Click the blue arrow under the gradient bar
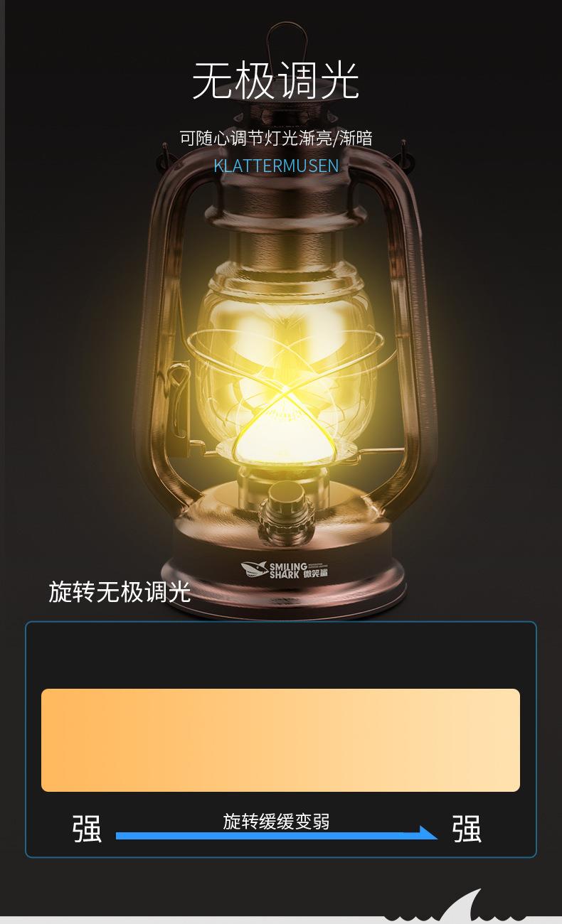Screen dimensions: 562x924 (x=277, y=834)
